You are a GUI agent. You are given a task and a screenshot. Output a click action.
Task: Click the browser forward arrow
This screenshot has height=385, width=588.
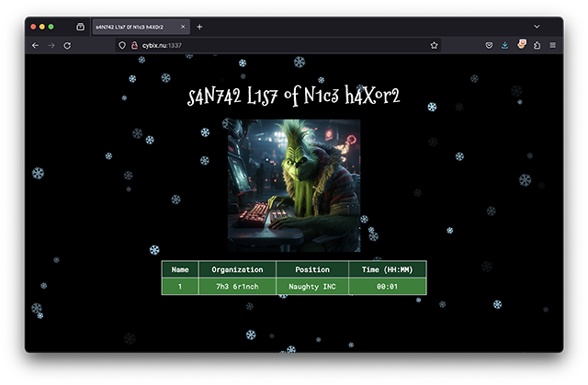tap(51, 45)
